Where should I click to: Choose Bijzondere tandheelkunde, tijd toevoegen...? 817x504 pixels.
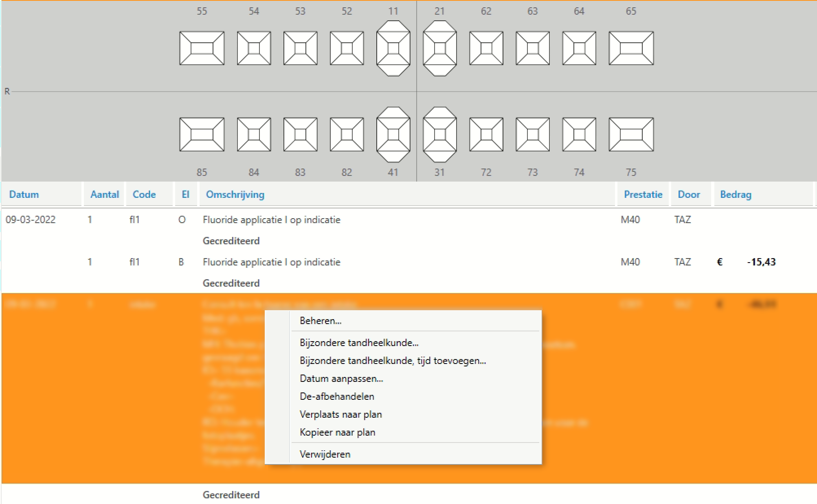click(403, 361)
